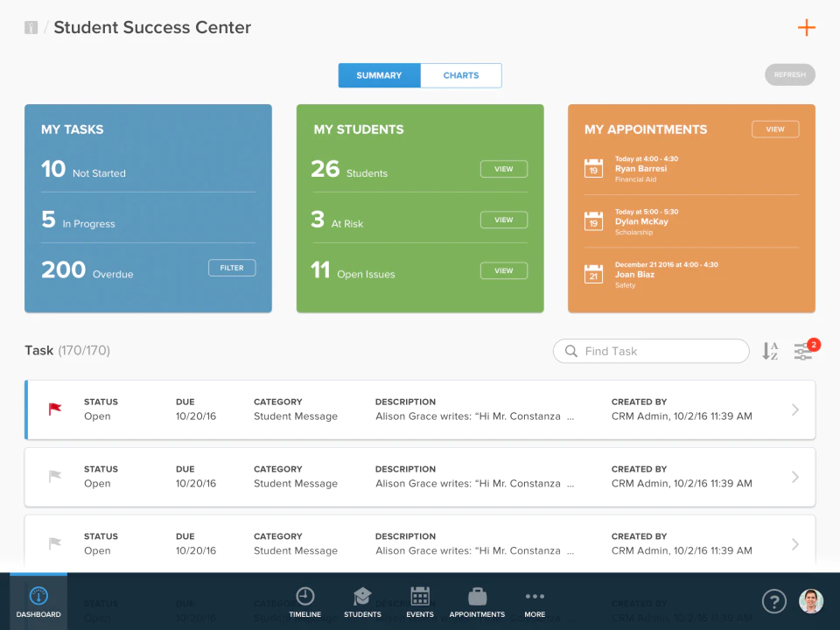Screen dimensions: 840x630
Task: Open the More menu with three dots
Action: tap(535, 596)
